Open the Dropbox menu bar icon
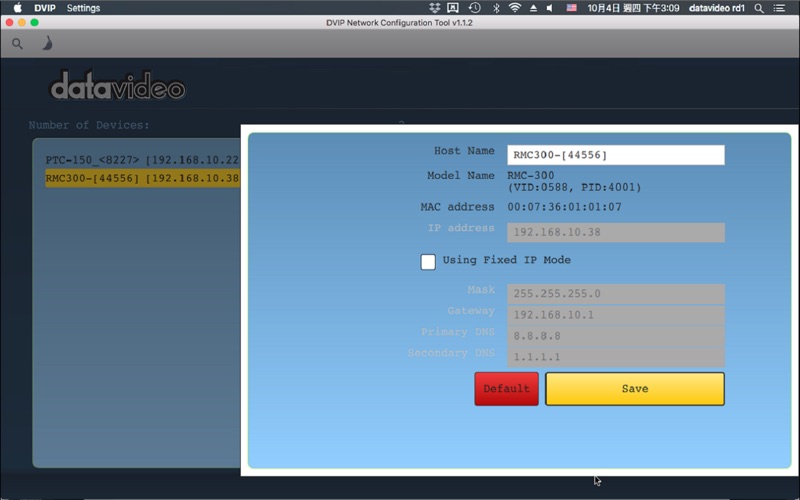 434,8
